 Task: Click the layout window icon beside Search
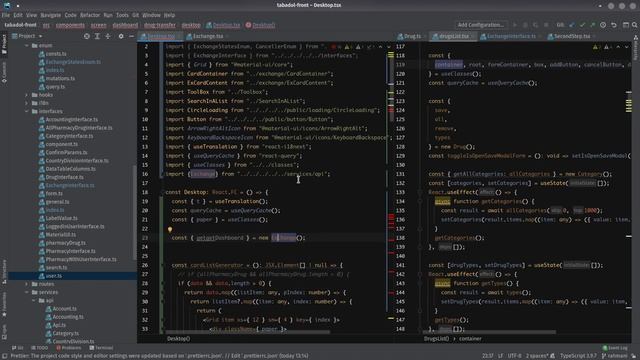pyautogui.click(x=626, y=25)
